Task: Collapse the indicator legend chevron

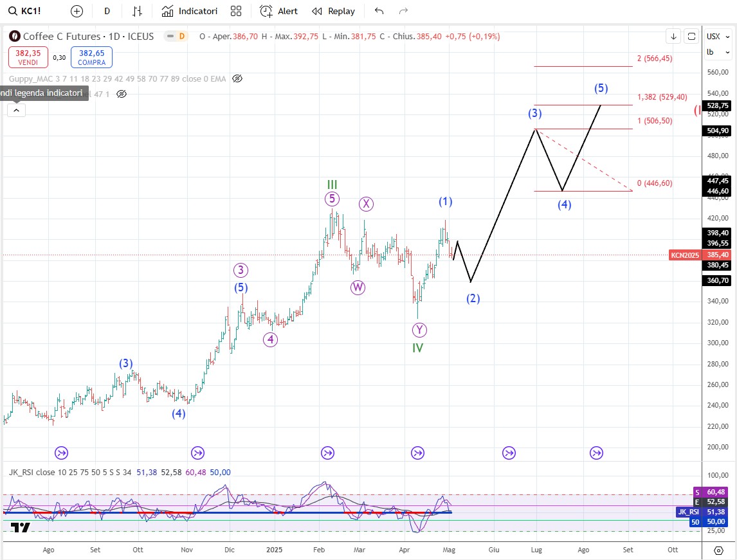Action: tap(16, 110)
